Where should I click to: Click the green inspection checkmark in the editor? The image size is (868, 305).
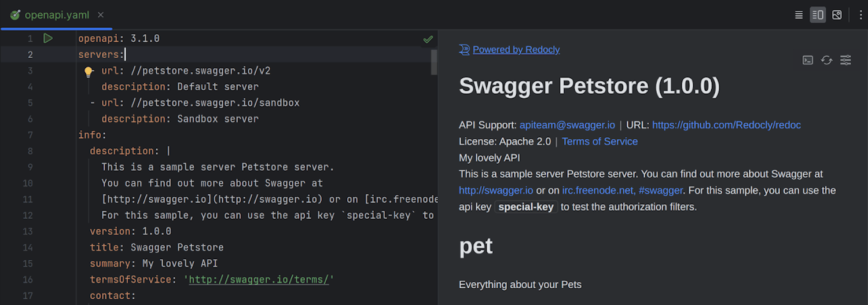point(428,39)
